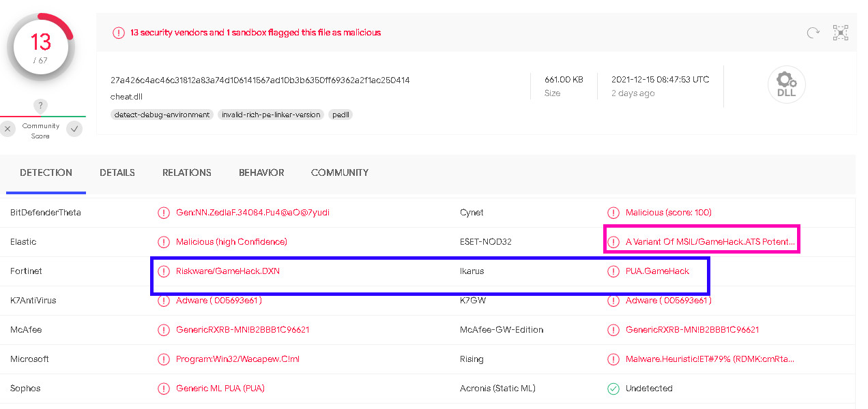Open the BEHAVIOR tab
Screen dimensions: 868x409
click(x=261, y=173)
